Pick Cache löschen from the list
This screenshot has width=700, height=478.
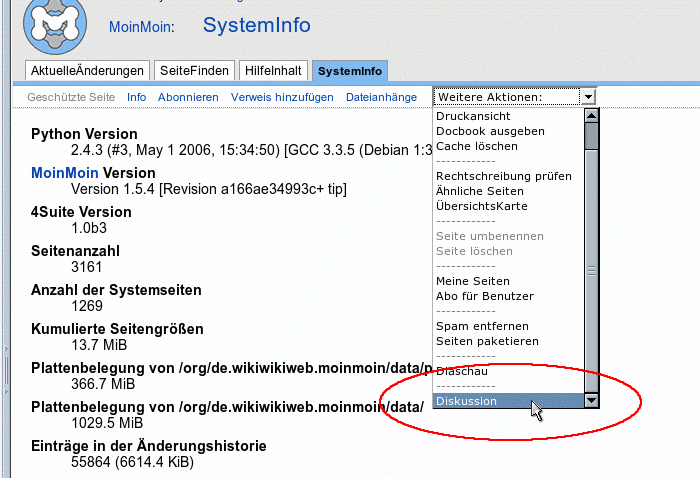click(x=477, y=146)
